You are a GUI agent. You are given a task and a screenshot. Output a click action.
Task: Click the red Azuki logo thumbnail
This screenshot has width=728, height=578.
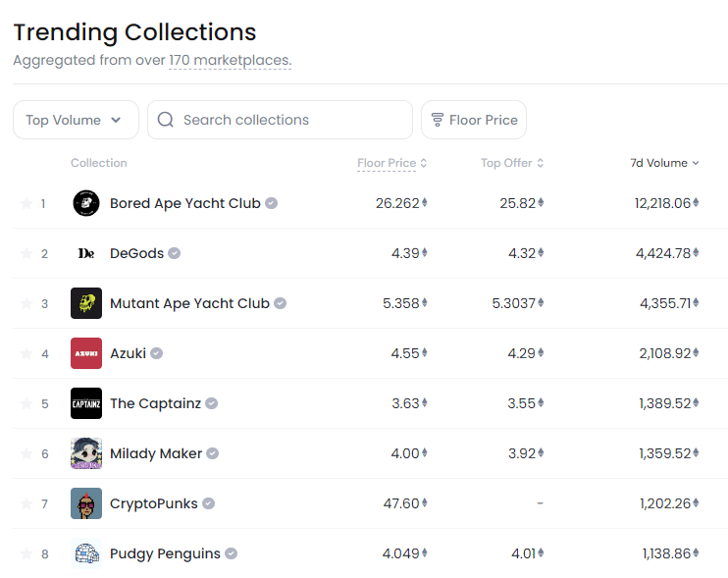pos(86,353)
